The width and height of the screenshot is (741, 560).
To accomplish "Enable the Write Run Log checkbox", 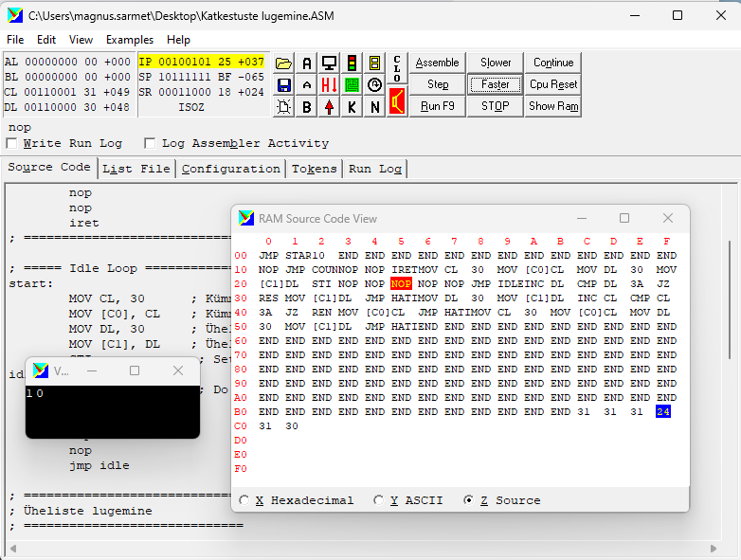I will click(x=11, y=143).
